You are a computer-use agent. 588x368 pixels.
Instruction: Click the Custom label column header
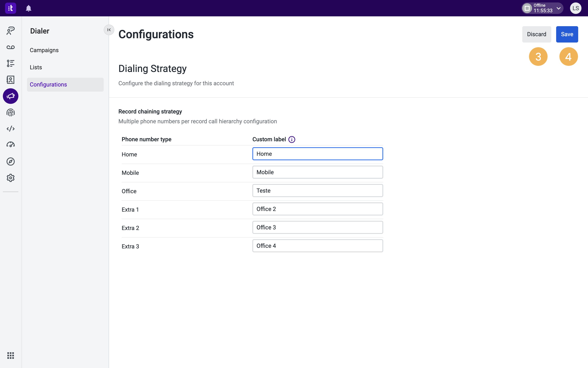tap(269, 139)
